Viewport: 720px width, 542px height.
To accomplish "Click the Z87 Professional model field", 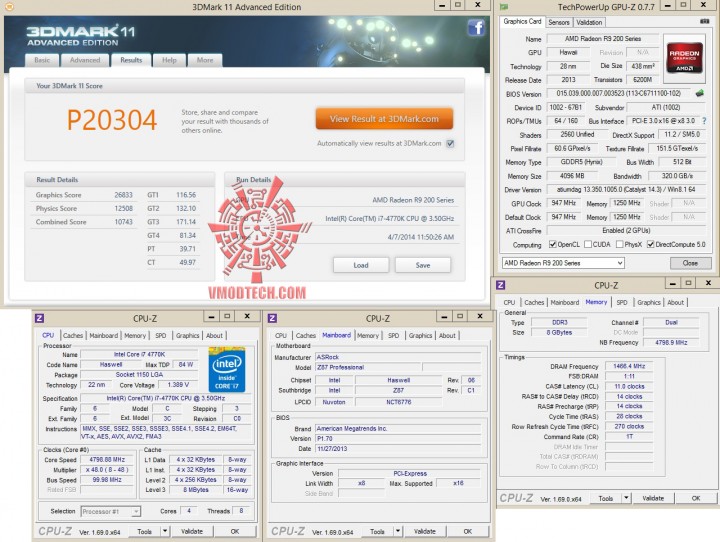I will (x=368, y=367).
